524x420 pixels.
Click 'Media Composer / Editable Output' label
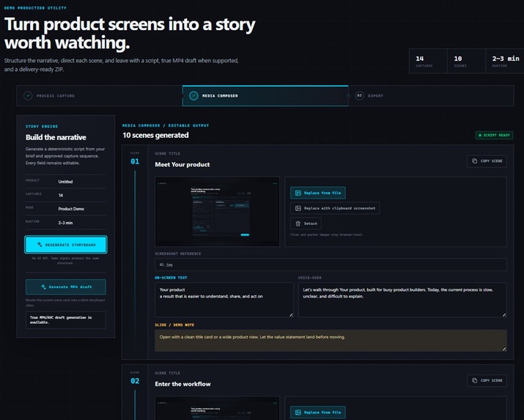166,125
